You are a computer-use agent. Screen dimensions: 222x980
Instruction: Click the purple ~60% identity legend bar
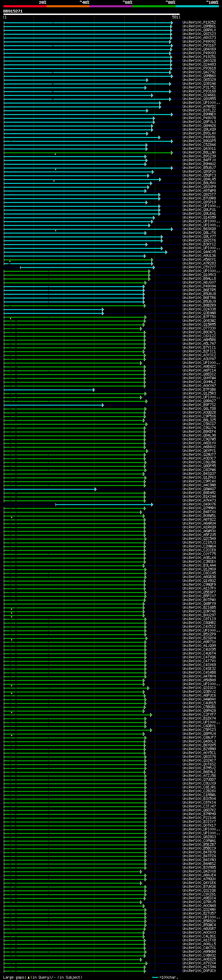pos(111,6)
